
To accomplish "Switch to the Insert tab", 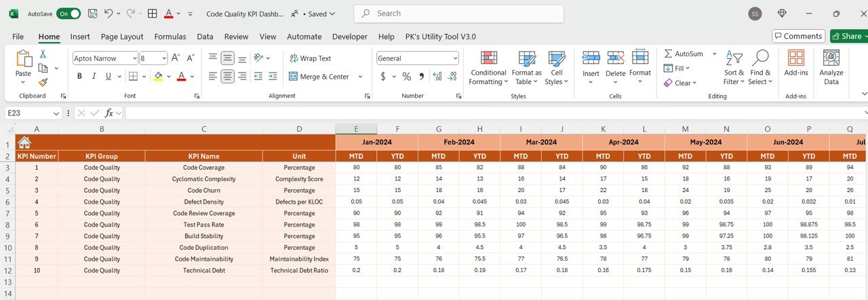I will (80, 37).
